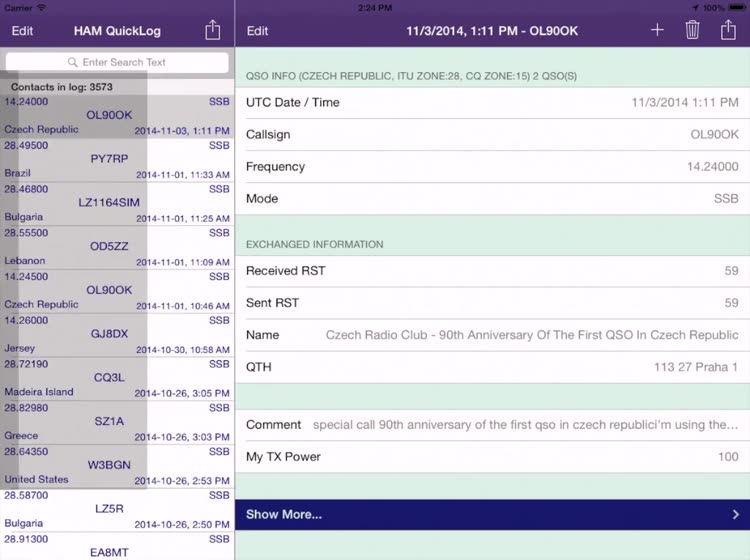
Task: Select the EA8MT contact row
Action: point(117,547)
